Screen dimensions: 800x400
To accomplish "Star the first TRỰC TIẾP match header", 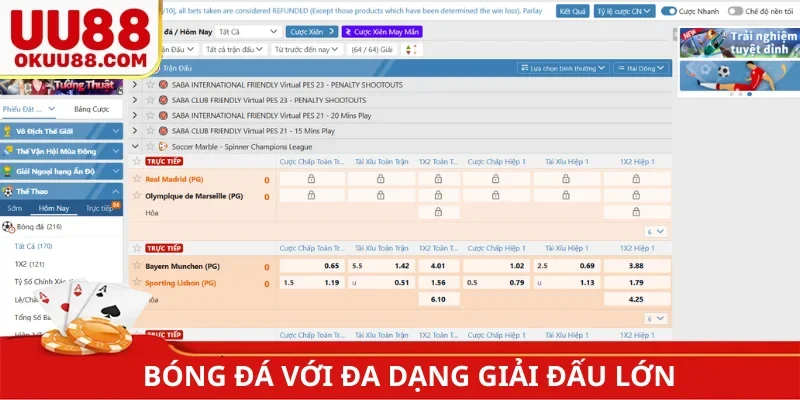I will (x=137, y=161).
